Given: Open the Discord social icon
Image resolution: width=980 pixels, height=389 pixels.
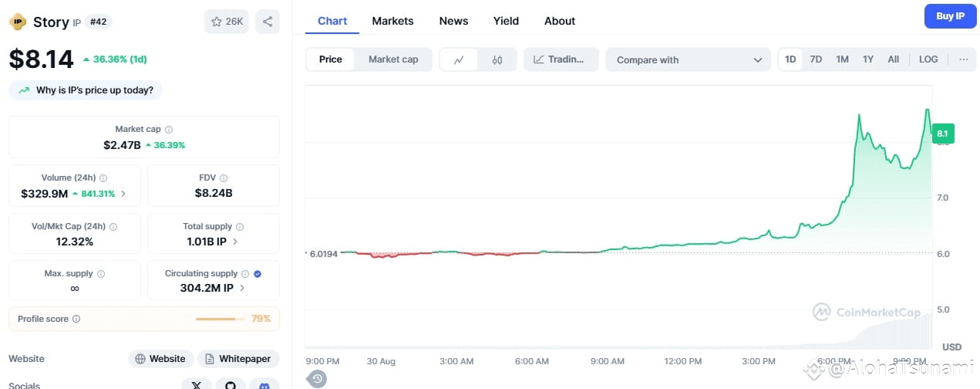Looking at the screenshot, I should pyautogui.click(x=264, y=384).
